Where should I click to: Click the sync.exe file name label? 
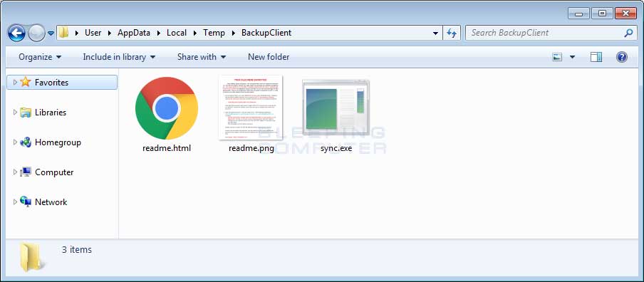click(336, 148)
